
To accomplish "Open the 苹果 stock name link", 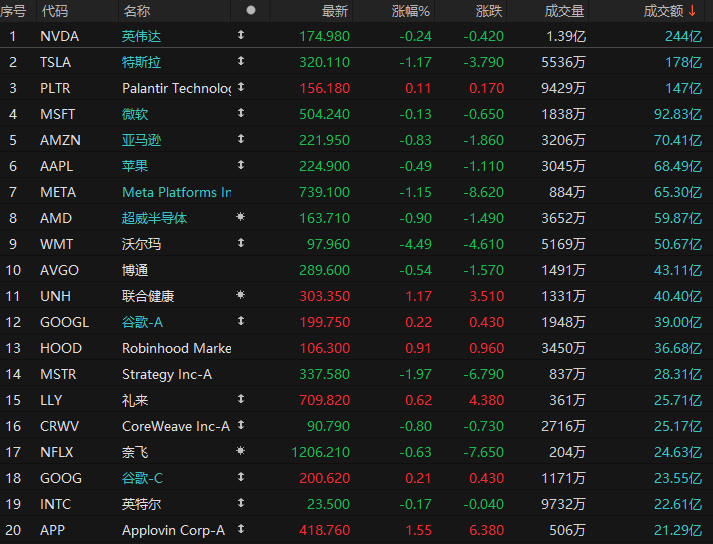I will tap(135, 166).
